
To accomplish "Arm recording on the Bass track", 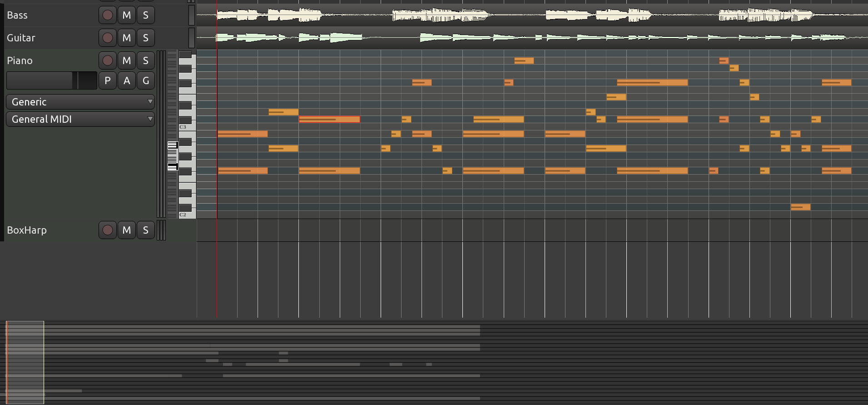I will (x=108, y=15).
